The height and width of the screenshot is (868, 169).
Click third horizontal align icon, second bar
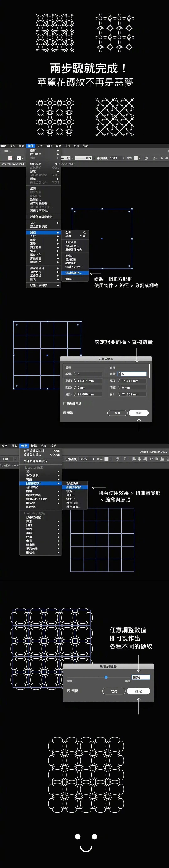[145, 459]
